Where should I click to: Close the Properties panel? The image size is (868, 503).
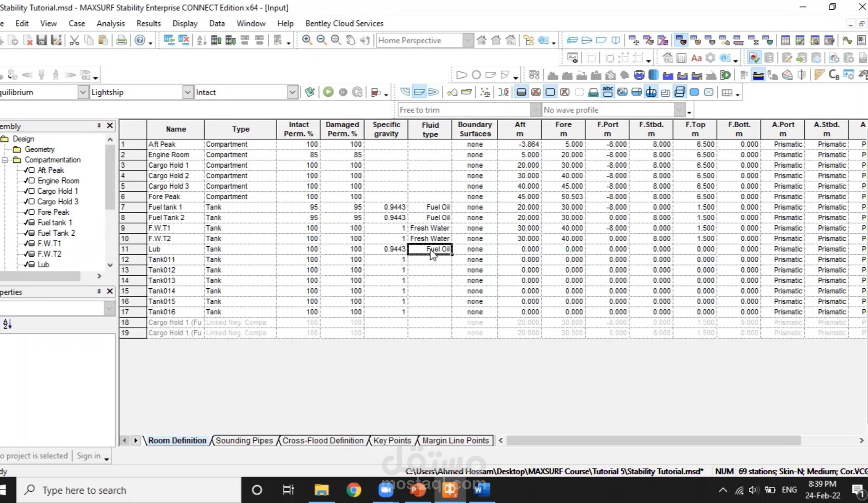pyautogui.click(x=110, y=292)
